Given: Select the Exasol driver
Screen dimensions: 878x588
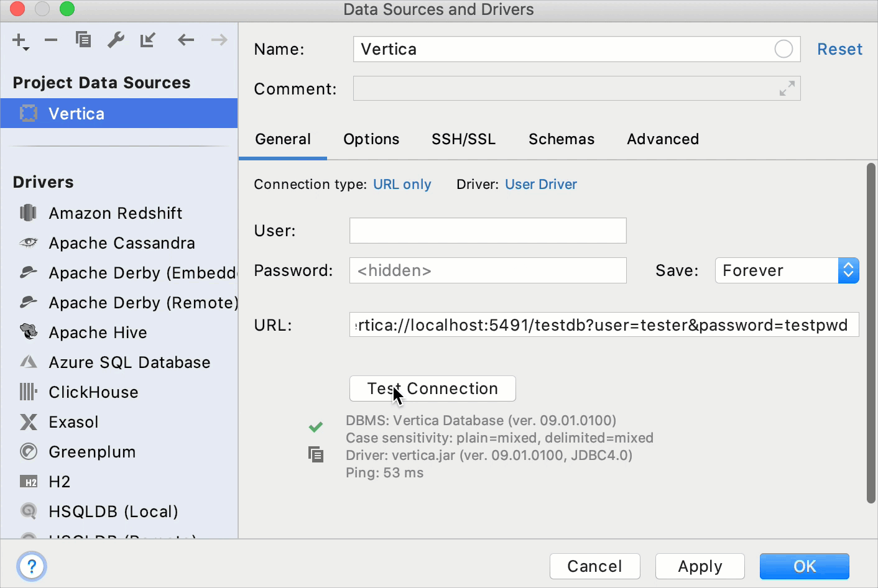Looking at the screenshot, I should 119,422.
